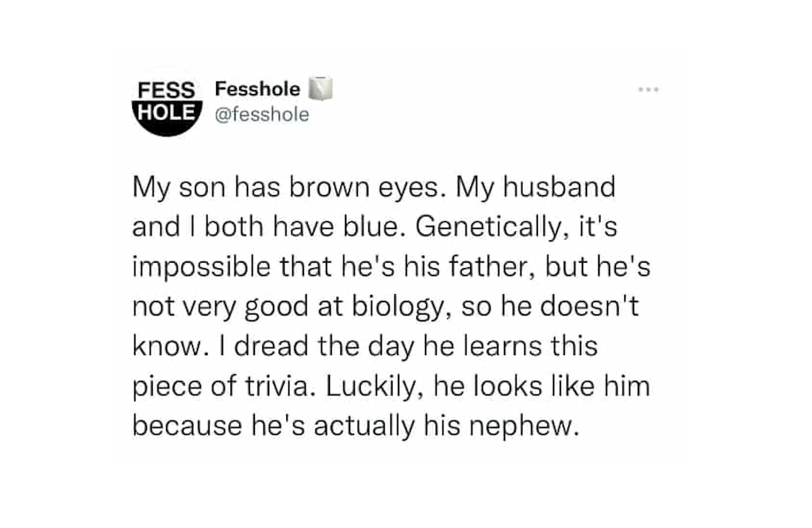Open the three-dot more options menu
Image resolution: width=812 pixels, height=528 pixels.
648,89
